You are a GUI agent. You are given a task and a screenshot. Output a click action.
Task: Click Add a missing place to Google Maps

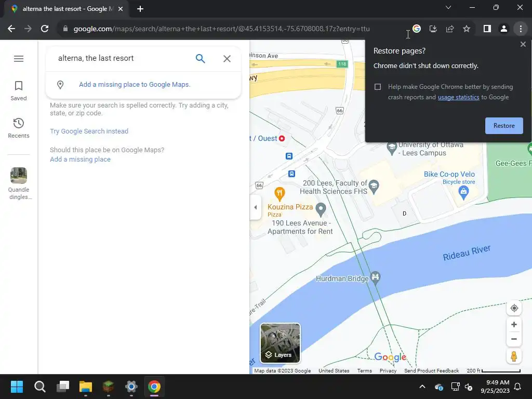click(135, 85)
